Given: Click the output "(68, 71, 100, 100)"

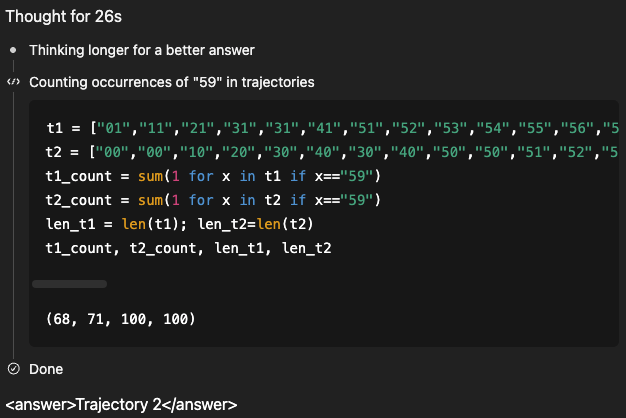Looking at the screenshot, I should tap(121, 319).
